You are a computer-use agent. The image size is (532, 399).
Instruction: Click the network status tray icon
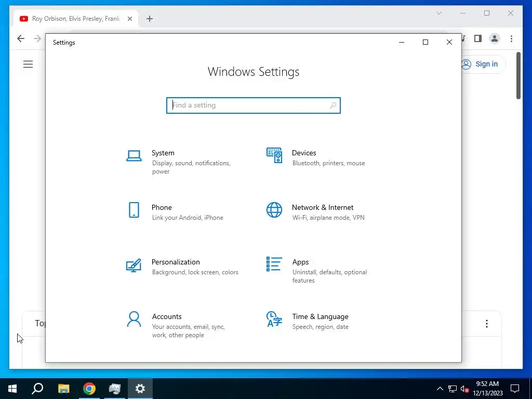(x=453, y=389)
